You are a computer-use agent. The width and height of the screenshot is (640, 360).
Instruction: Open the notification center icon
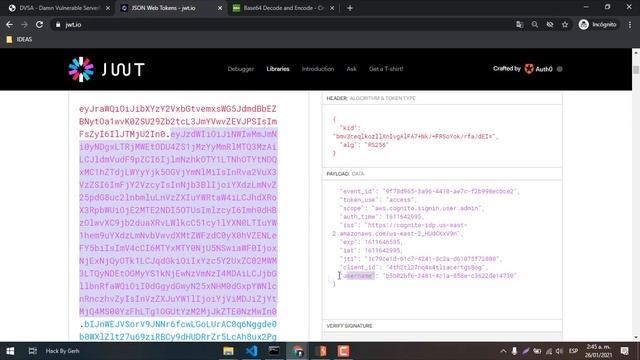click(x=624, y=351)
